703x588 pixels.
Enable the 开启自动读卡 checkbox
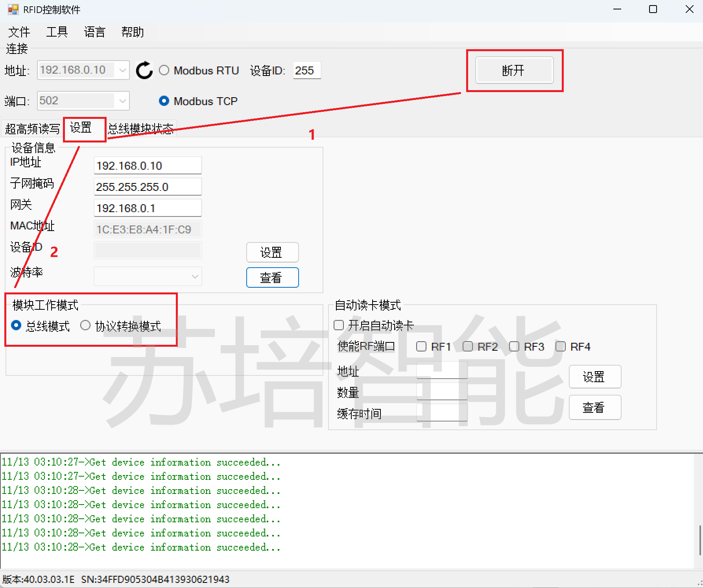[339, 325]
